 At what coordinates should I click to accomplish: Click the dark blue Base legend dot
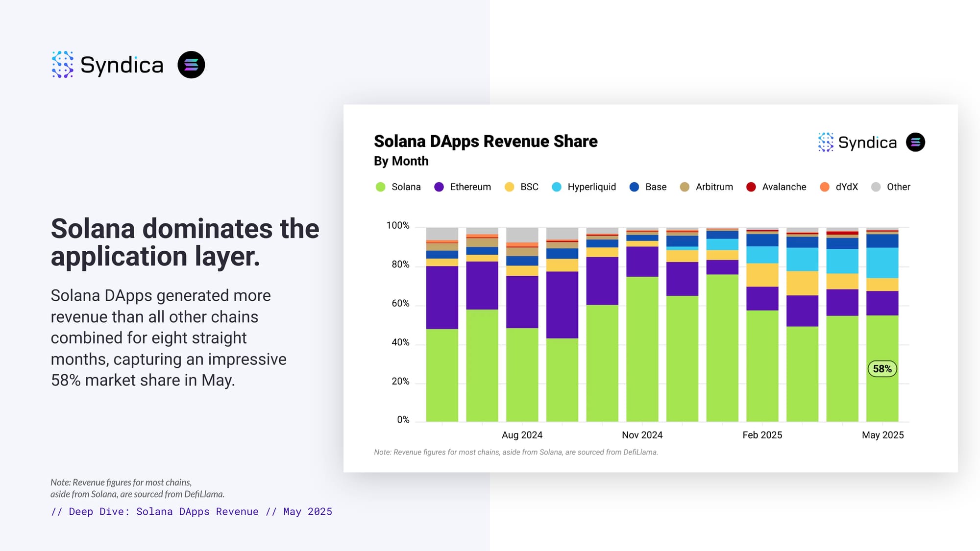coord(634,187)
